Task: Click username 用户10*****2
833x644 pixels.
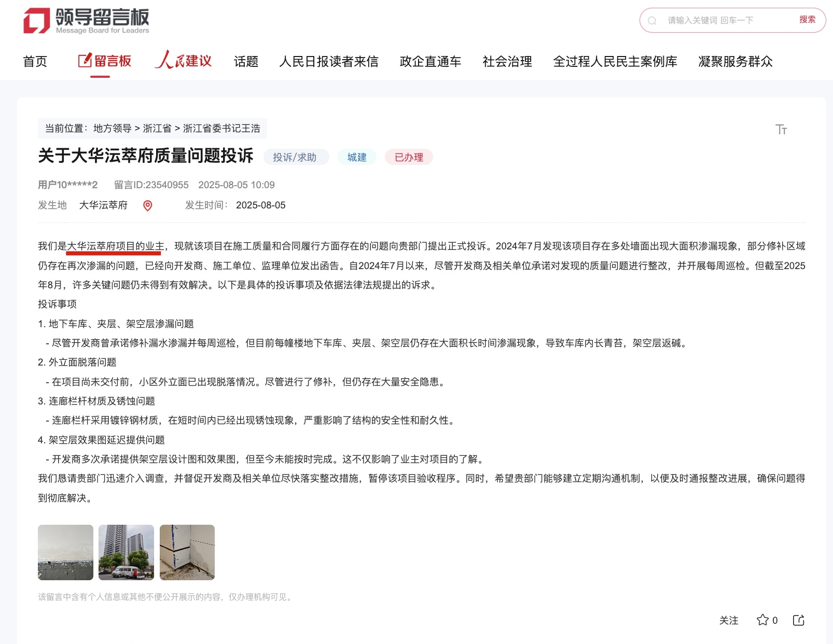Action: [x=67, y=185]
